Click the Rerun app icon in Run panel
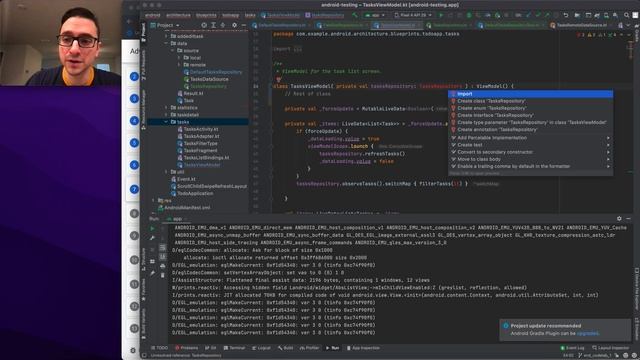 click(152, 229)
